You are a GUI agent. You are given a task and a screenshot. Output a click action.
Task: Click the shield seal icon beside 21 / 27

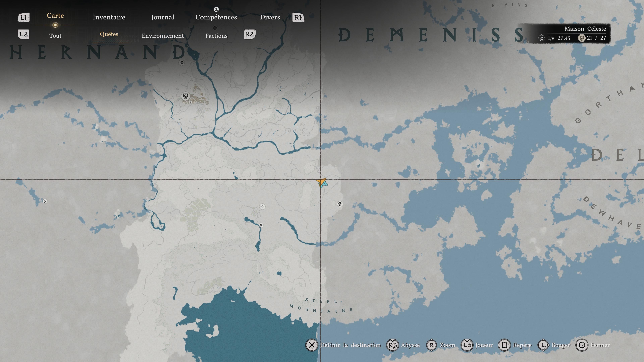click(582, 38)
